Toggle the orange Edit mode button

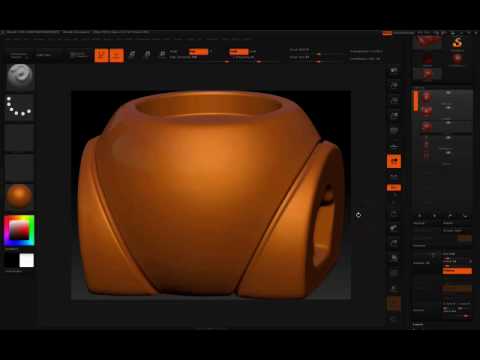(101, 55)
